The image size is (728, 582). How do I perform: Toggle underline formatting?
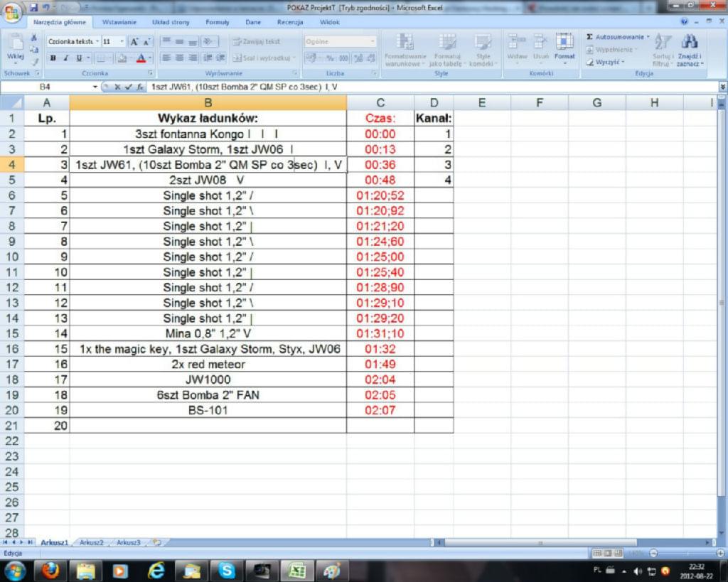(78, 58)
